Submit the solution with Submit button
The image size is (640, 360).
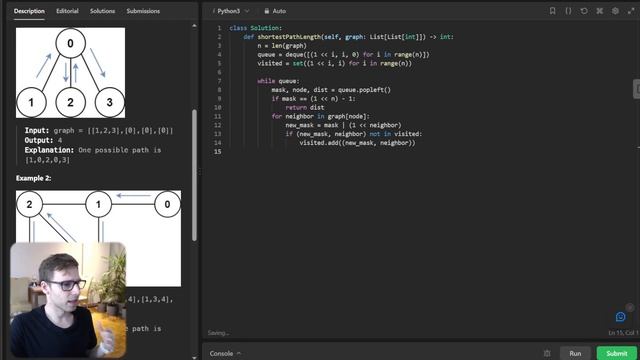pos(616,353)
